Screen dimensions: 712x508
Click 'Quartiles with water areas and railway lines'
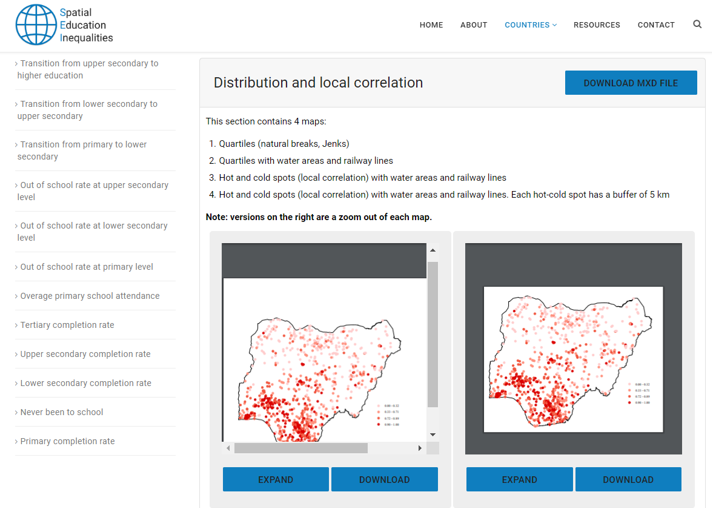pyautogui.click(x=306, y=161)
